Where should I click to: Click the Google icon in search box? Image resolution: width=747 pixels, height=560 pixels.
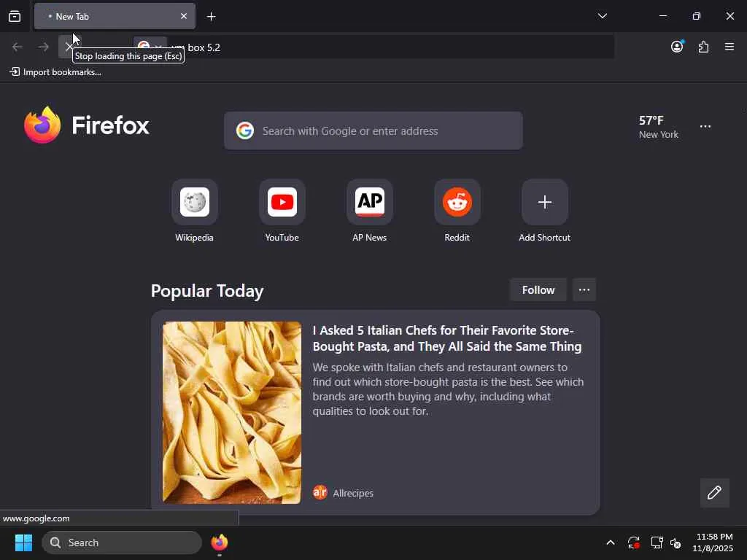point(245,131)
